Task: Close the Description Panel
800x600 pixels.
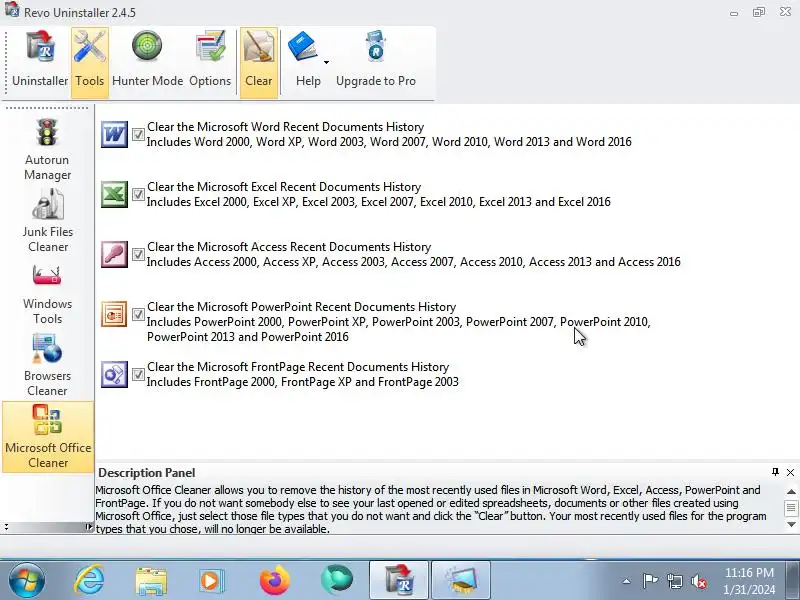Action: pos(790,472)
